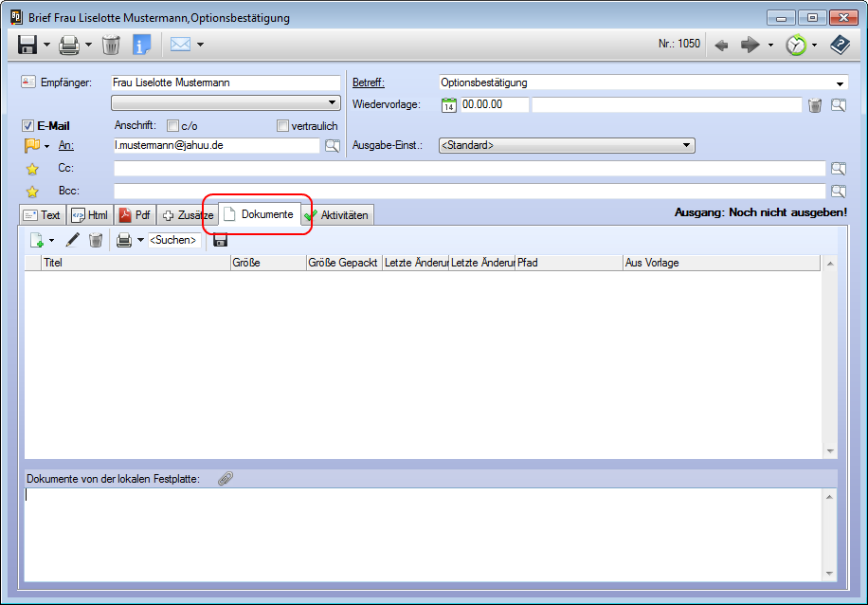Open calendar icon next to Wiedervorlage

(x=449, y=105)
